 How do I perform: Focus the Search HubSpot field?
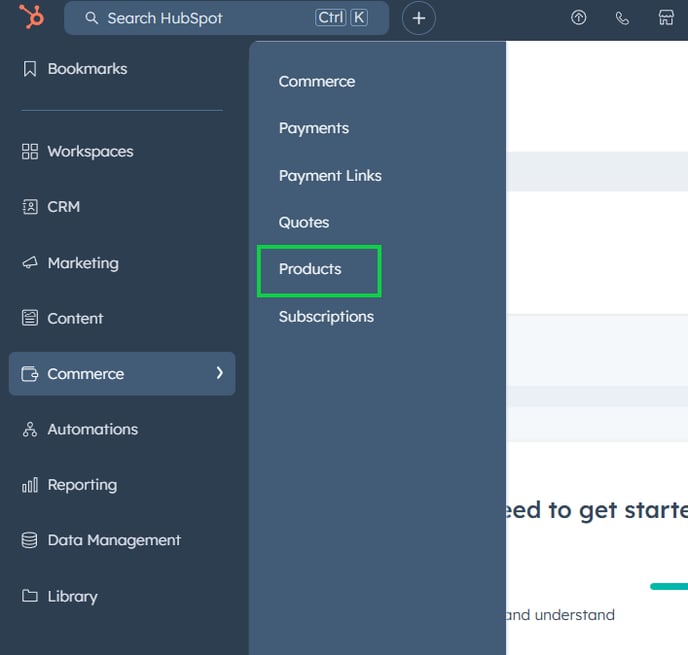(x=226, y=18)
